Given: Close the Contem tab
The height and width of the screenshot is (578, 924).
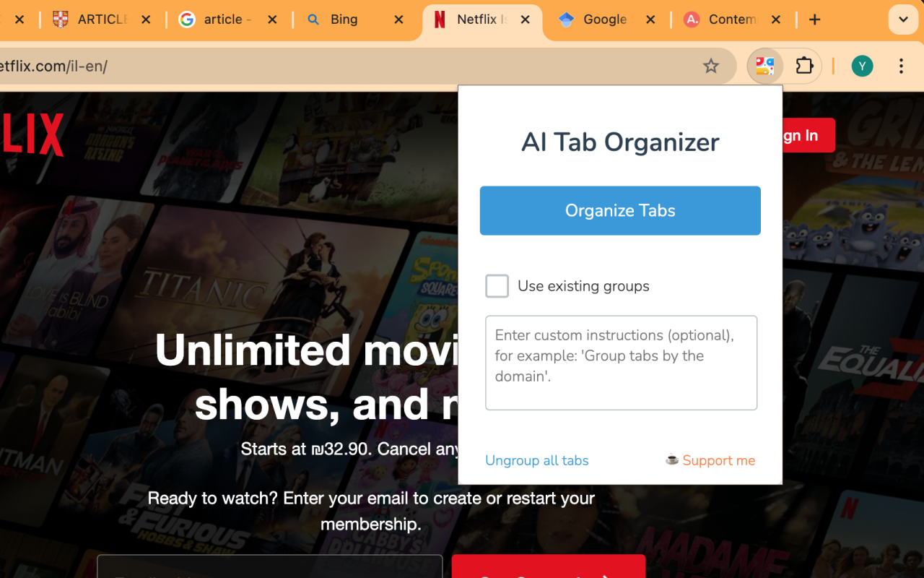Looking at the screenshot, I should (x=776, y=20).
